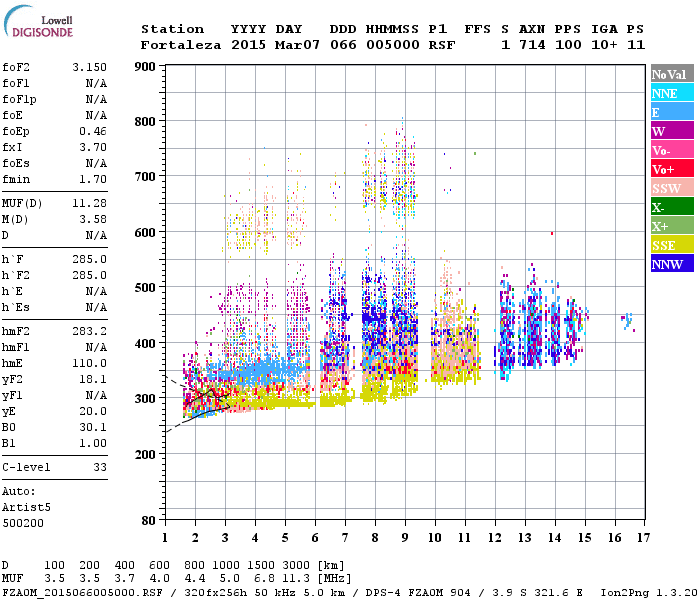700x600 pixels.
Task: Pick the W purple legend swatch
Action: tap(671, 131)
